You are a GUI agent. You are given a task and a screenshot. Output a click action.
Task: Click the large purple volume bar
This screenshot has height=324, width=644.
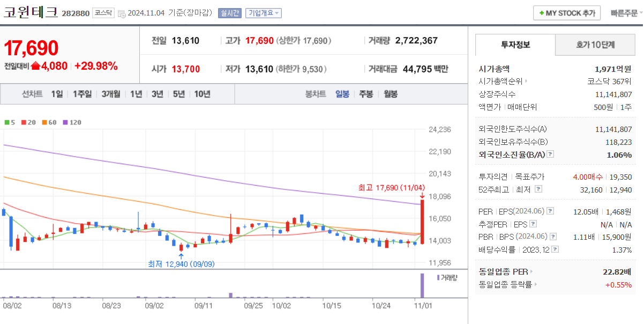[422, 285]
